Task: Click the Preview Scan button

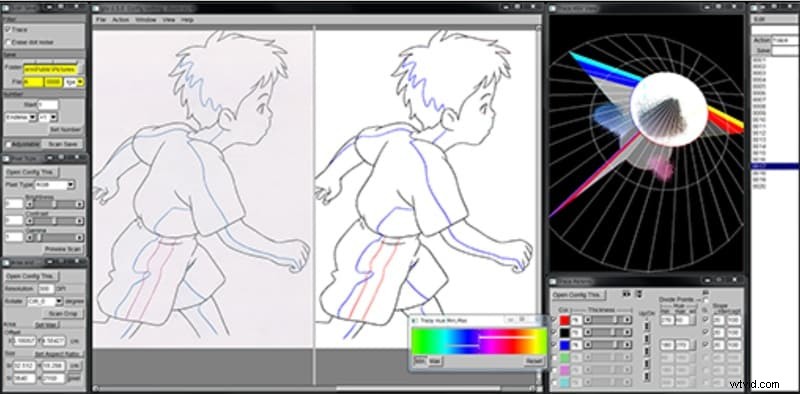Action: pos(63,249)
